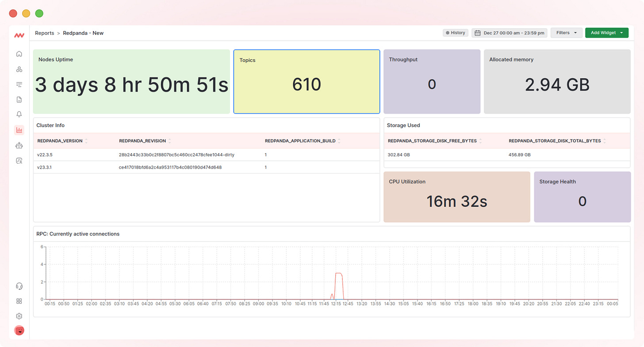Click the Redpanda - New breadcrumb

click(x=83, y=33)
